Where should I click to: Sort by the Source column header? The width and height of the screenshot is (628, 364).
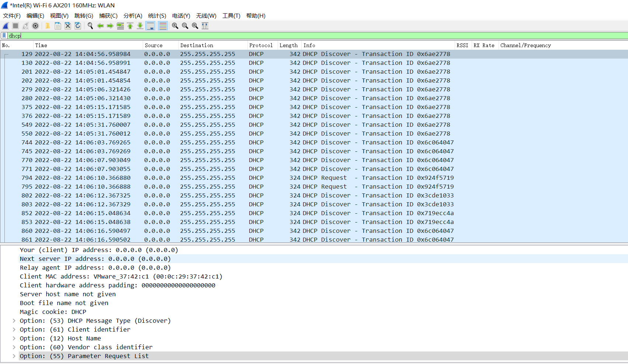click(x=153, y=45)
